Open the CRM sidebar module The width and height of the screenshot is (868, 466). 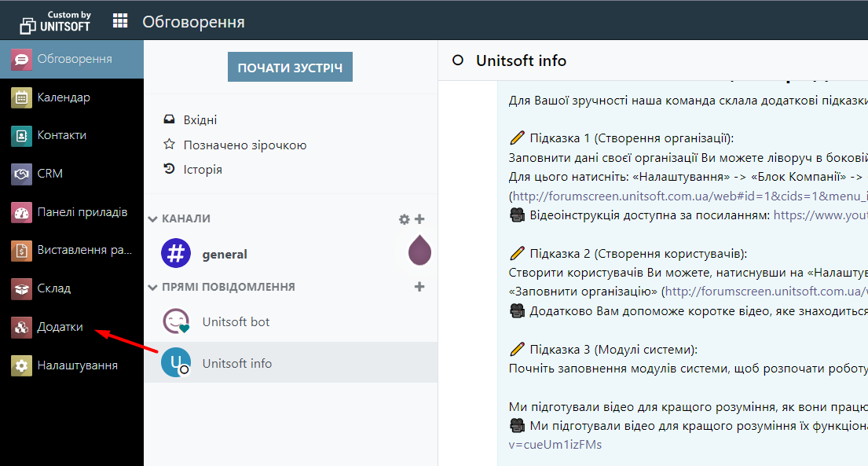coord(71,174)
